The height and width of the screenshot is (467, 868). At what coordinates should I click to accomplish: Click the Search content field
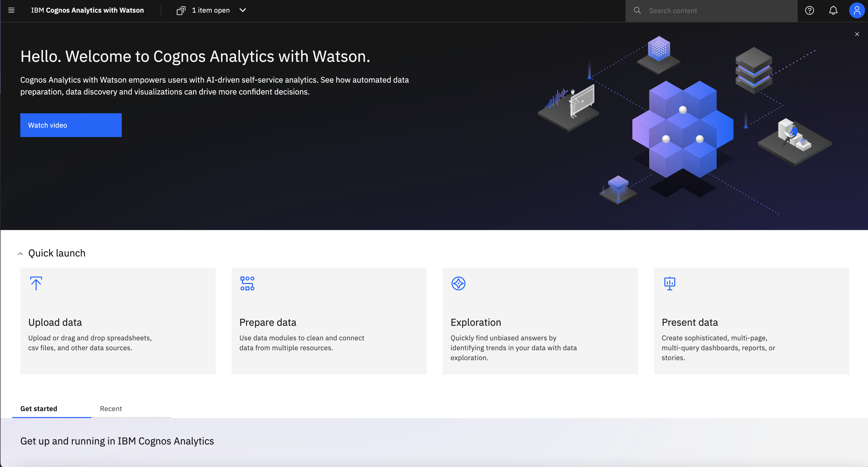[x=711, y=11]
